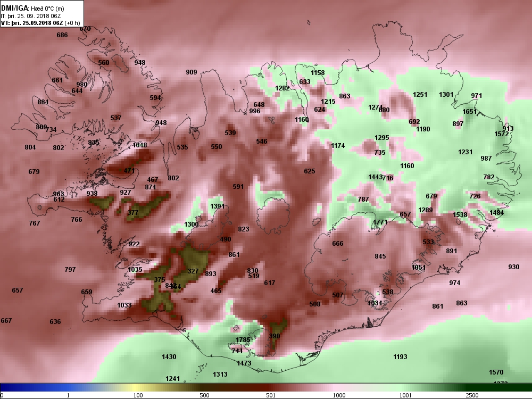Click the map value 1033
532x399 pixels.
point(124,305)
